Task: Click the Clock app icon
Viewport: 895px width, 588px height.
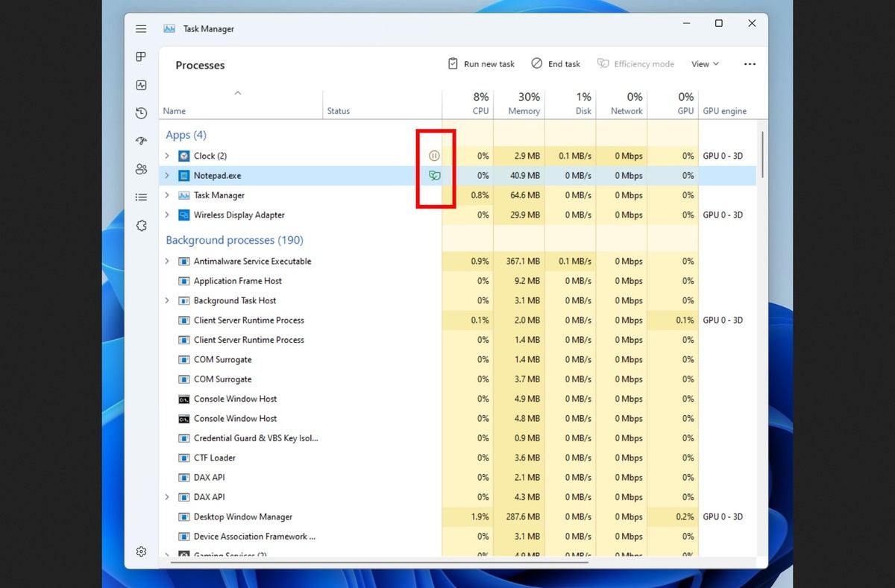Action: click(x=184, y=156)
